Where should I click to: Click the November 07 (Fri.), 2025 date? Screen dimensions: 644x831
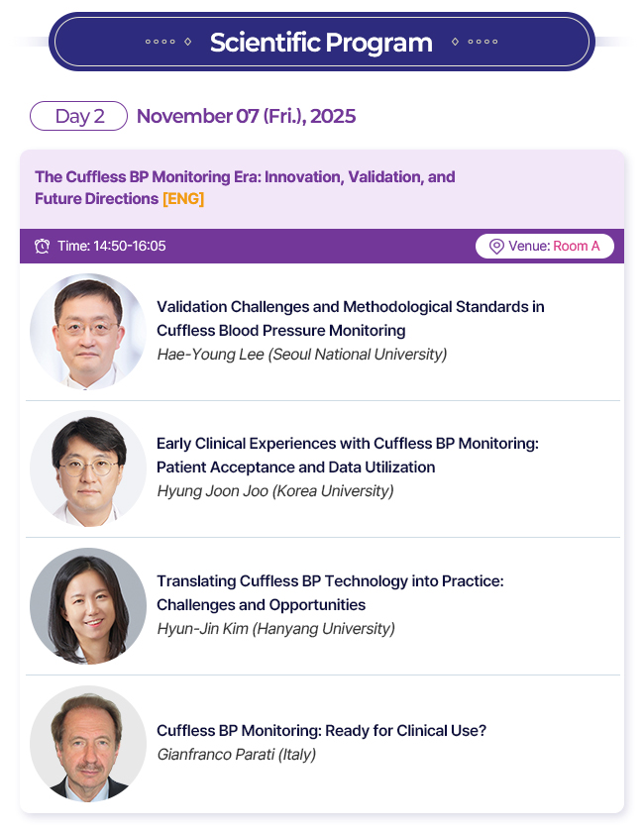coord(246,116)
